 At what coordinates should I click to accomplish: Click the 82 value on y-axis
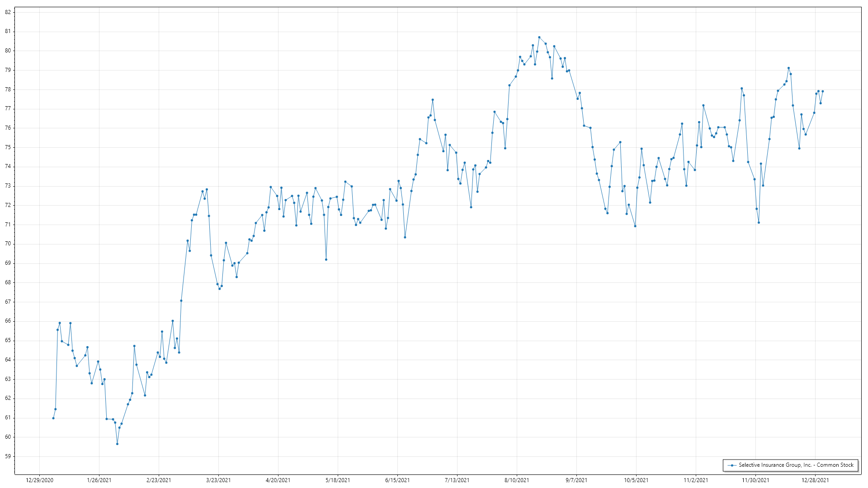[x=8, y=12]
